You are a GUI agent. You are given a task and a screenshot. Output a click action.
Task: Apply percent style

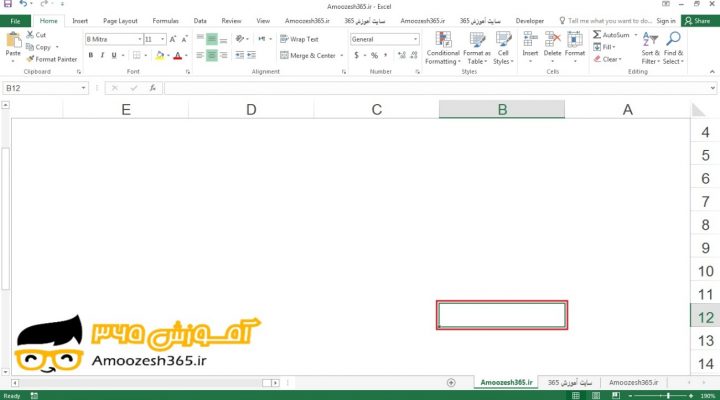coord(374,55)
